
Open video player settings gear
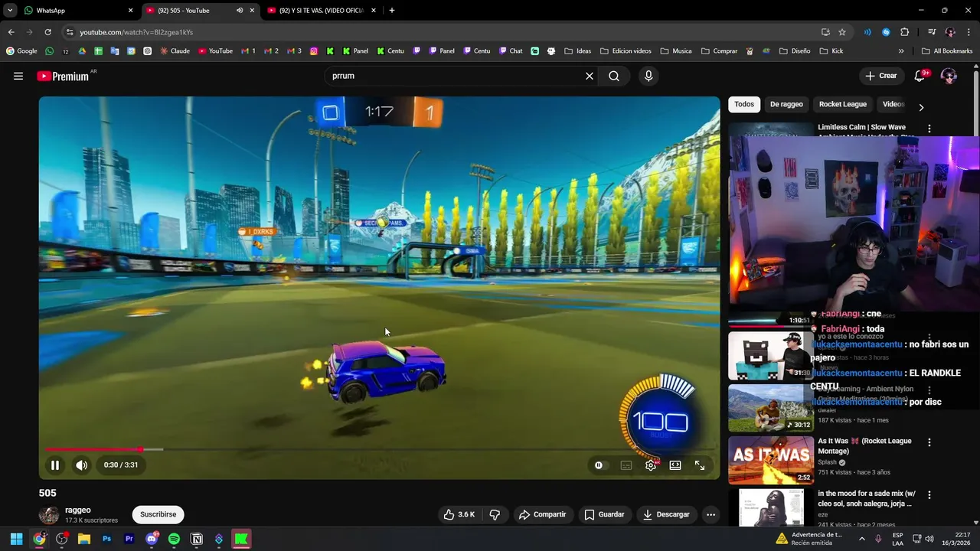[651, 465]
